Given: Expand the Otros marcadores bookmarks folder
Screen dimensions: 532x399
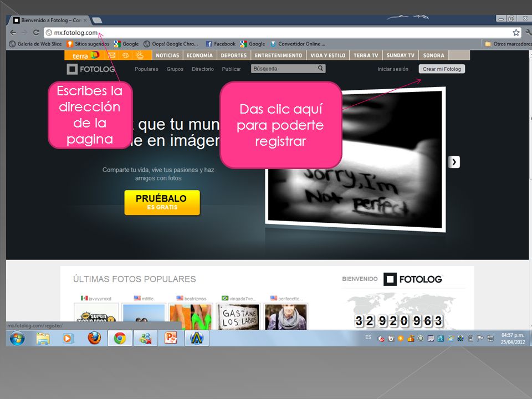Looking at the screenshot, I should 508,44.
